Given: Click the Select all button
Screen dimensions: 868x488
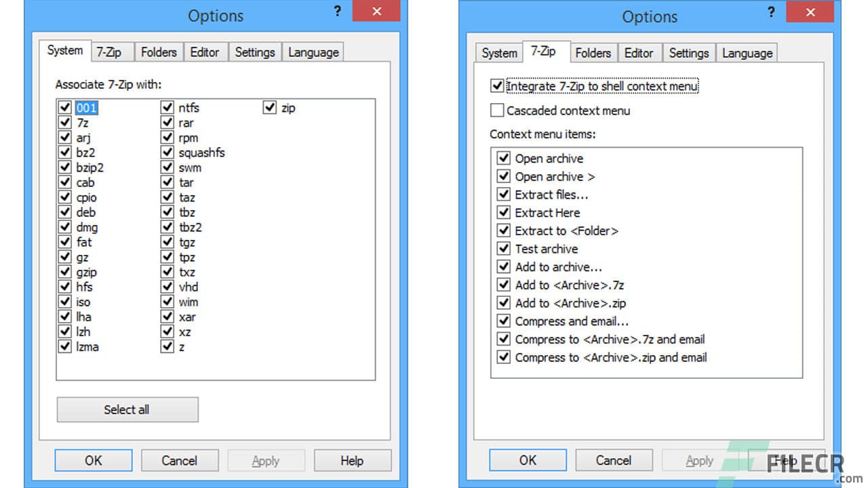Looking at the screenshot, I should (127, 409).
